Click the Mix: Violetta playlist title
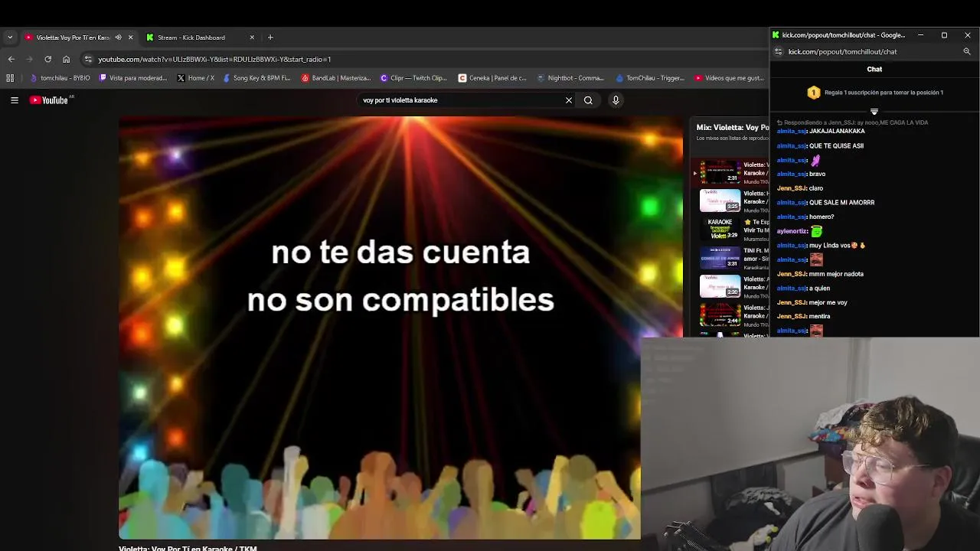Image resolution: width=980 pixels, height=551 pixels. tap(732, 128)
